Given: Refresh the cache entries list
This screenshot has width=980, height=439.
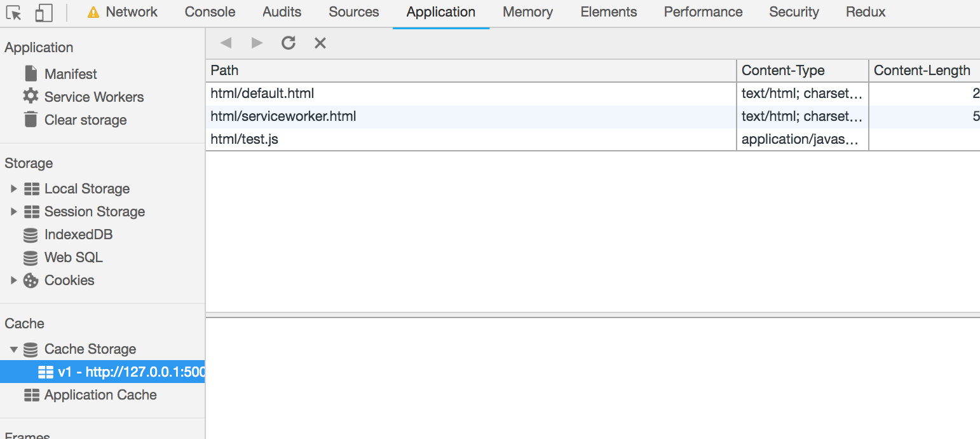Looking at the screenshot, I should click(x=289, y=43).
